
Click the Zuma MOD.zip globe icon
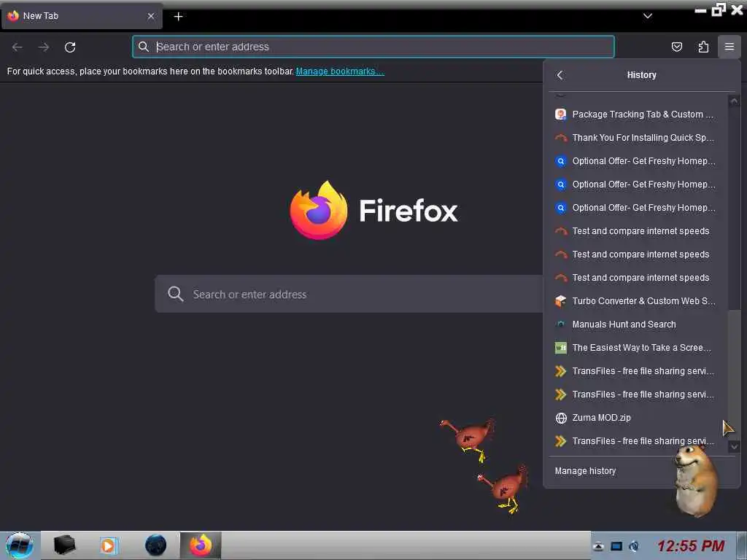561,418
